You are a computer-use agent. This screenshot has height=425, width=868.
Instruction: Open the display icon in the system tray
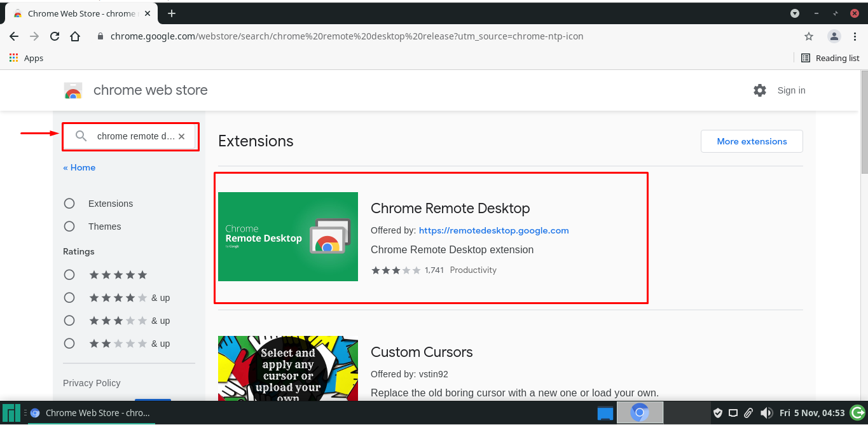coord(733,413)
